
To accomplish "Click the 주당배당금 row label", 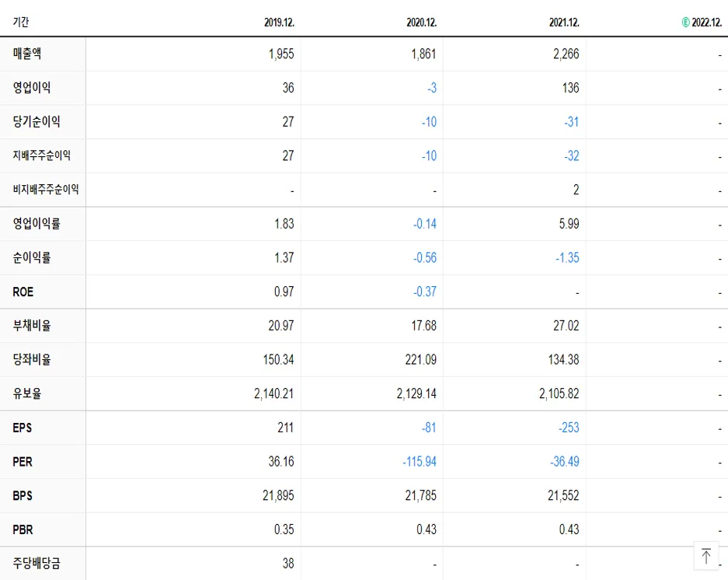I will coord(37,563).
